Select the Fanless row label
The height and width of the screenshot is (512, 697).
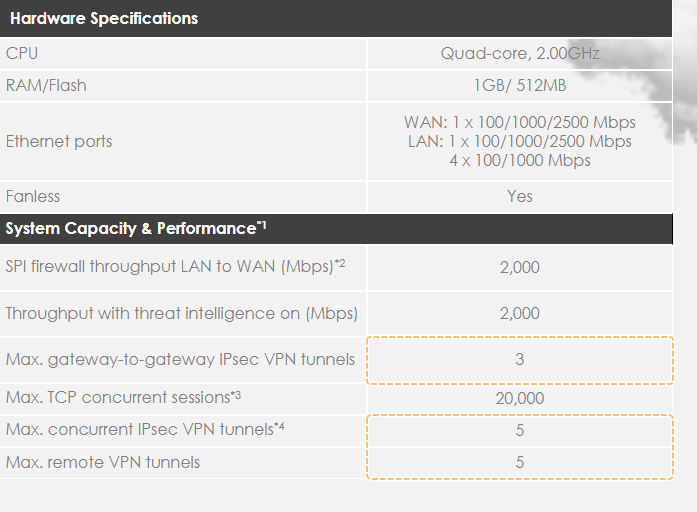click(33, 196)
